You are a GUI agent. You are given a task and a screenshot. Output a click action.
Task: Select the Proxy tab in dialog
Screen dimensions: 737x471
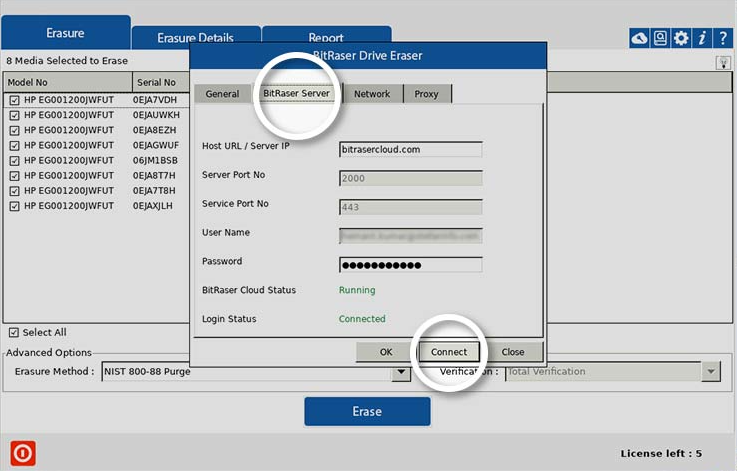pos(426,94)
